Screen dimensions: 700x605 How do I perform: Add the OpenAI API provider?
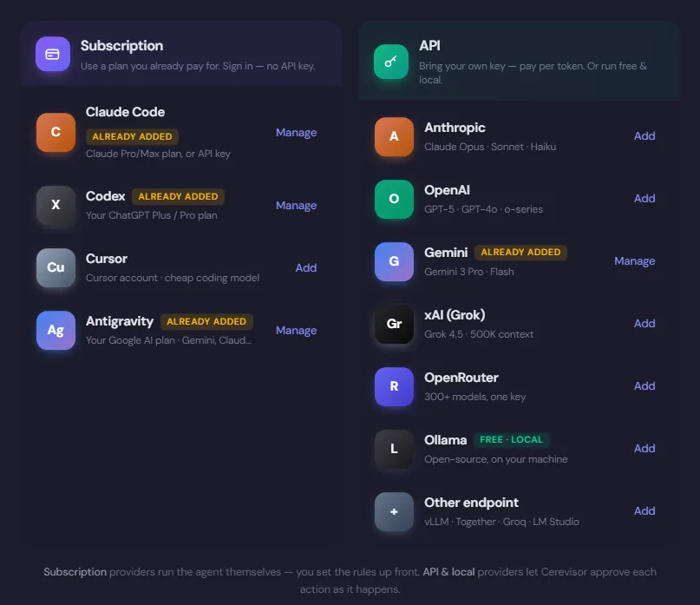(x=644, y=199)
